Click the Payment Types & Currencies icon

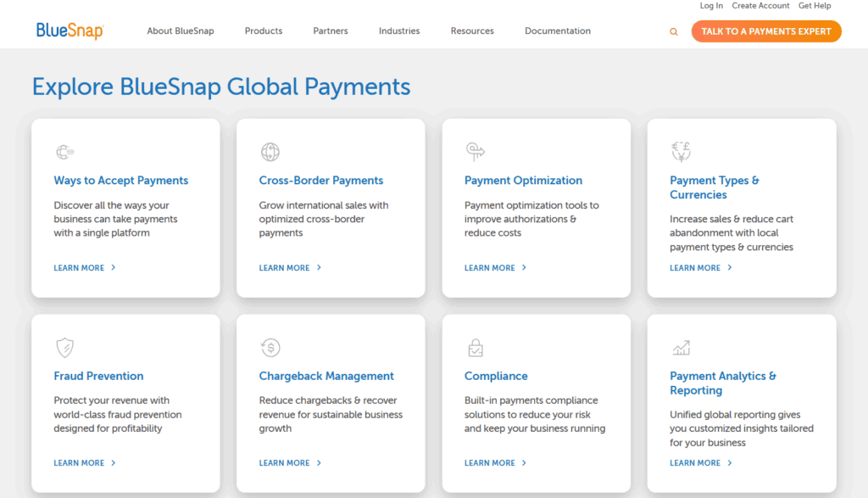click(681, 151)
